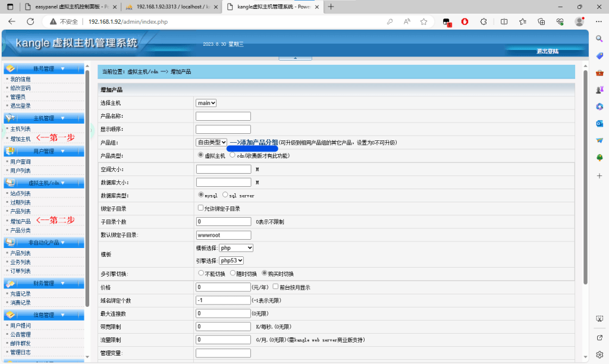The height and width of the screenshot is (364, 609).
Task: Select the sql server radio button
Action: (225, 195)
